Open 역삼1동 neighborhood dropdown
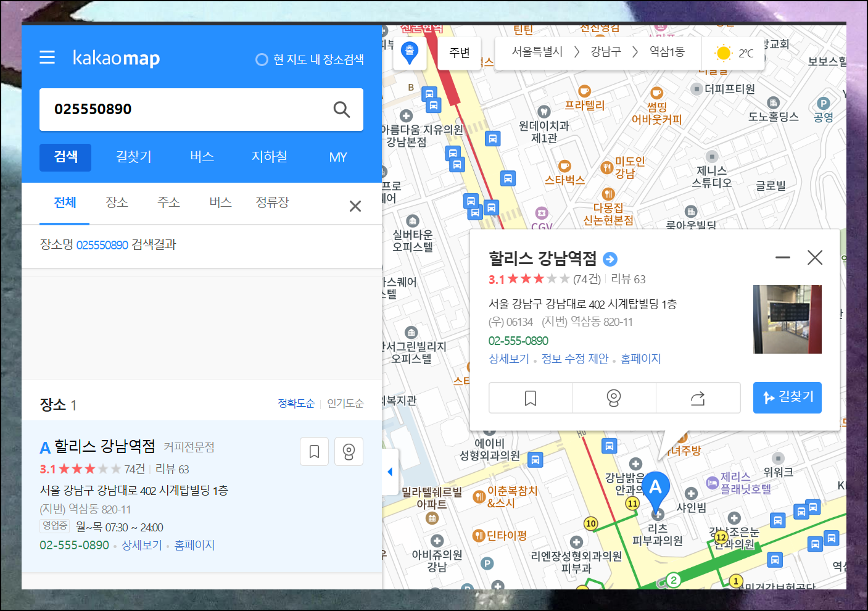Viewport: 868px width, 611px height. (667, 52)
